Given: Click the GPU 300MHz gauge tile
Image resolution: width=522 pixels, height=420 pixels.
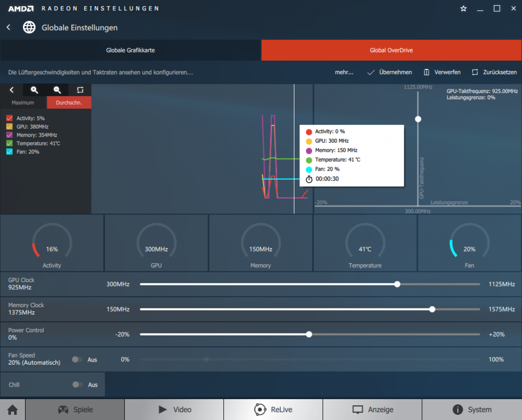Looking at the screenshot, I should (156, 243).
